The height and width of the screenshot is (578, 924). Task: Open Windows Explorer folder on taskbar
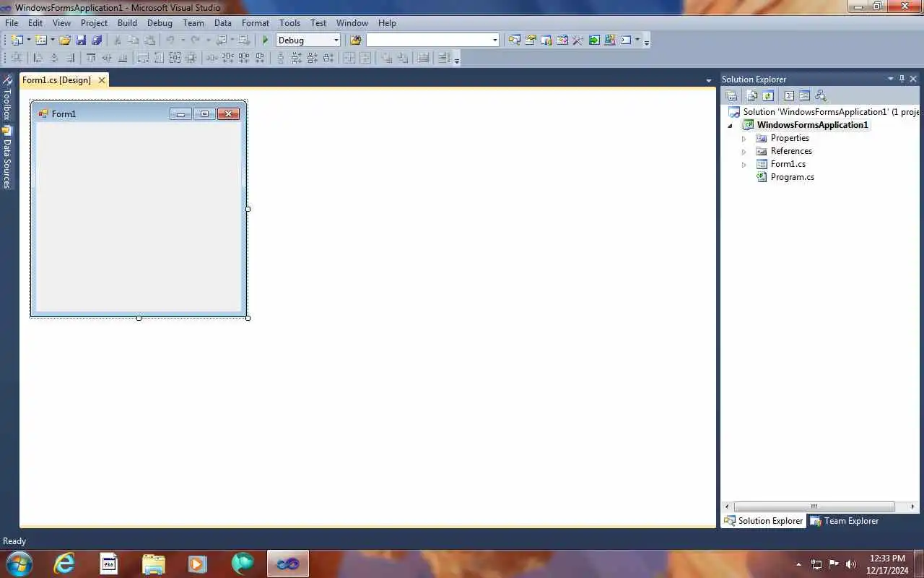(153, 563)
